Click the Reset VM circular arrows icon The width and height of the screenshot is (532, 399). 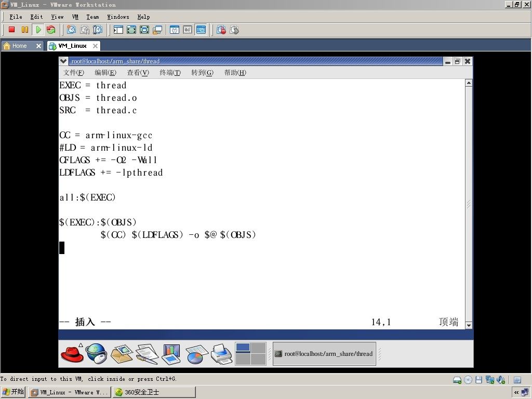point(51,30)
